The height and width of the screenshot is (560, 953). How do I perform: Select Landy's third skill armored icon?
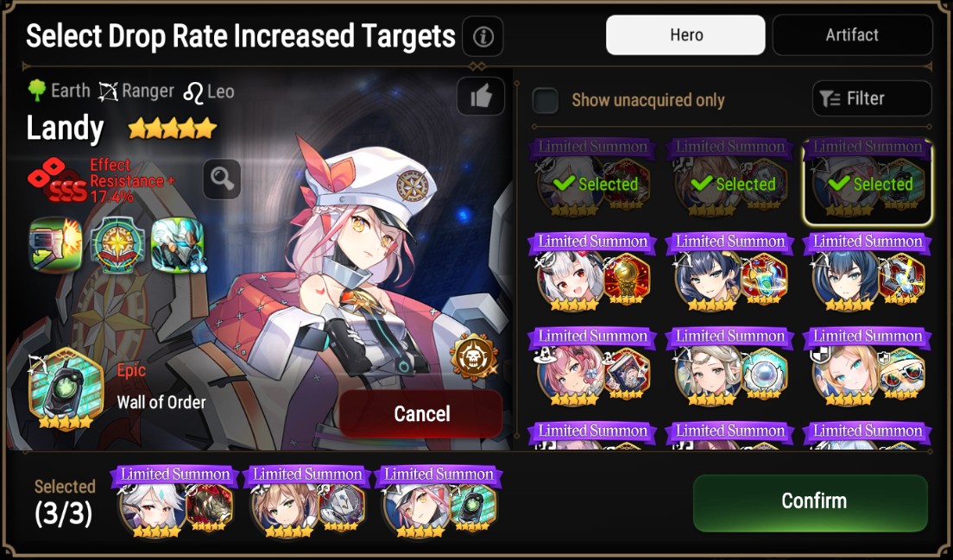click(x=178, y=245)
